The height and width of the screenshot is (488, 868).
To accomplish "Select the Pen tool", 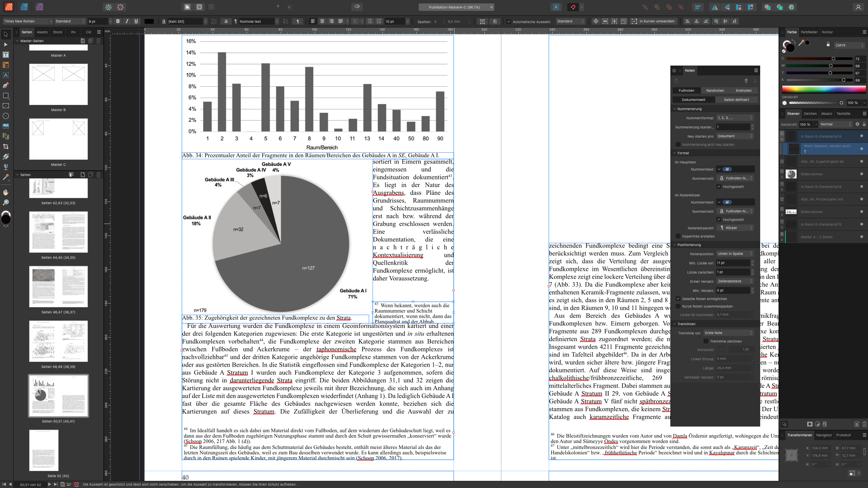I will (6, 85).
